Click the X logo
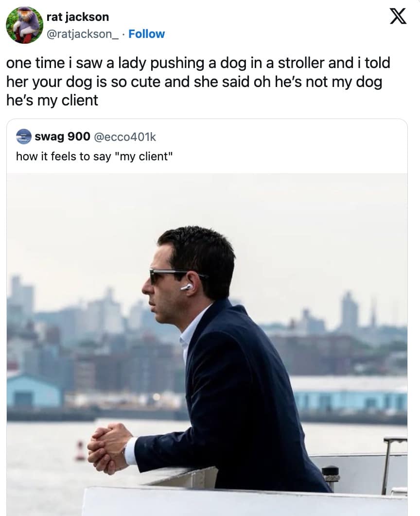420x516 pixels. tap(399, 17)
